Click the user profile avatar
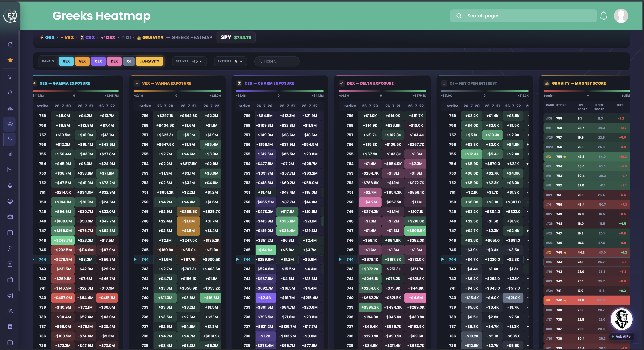Viewport: 644px width, 350px height. pyautogui.click(x=621, y=16)
